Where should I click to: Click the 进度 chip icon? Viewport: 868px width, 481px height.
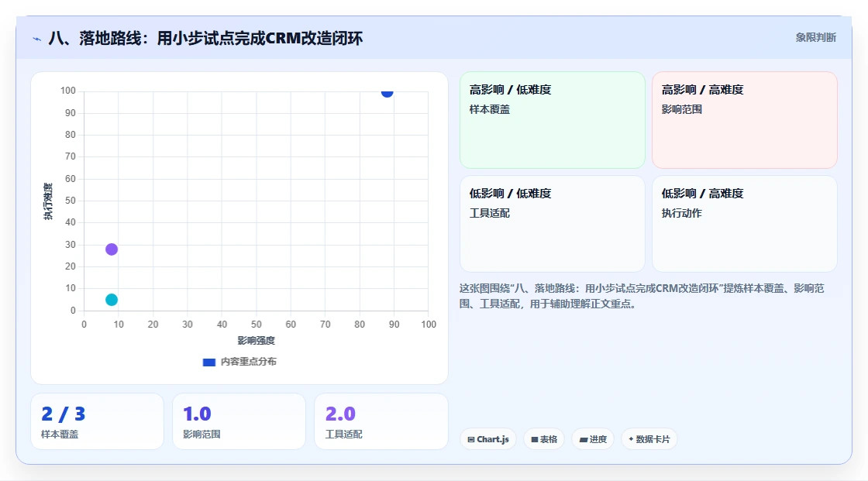click(x=584, y=439)
